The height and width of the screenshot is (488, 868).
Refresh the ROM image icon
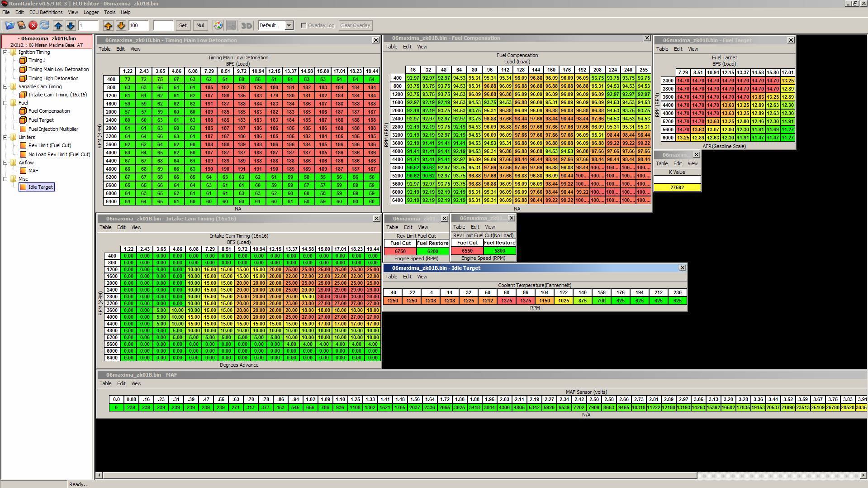click(44, 25)
